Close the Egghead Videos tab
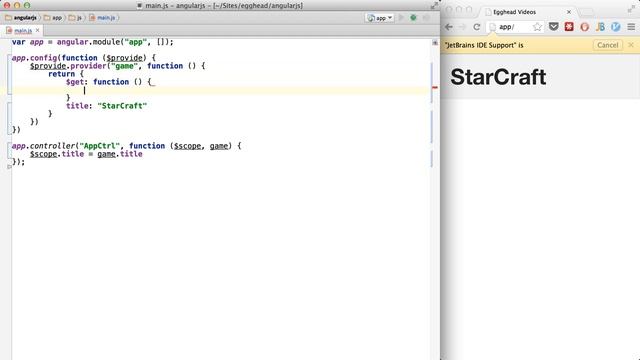 coord(569,12)
